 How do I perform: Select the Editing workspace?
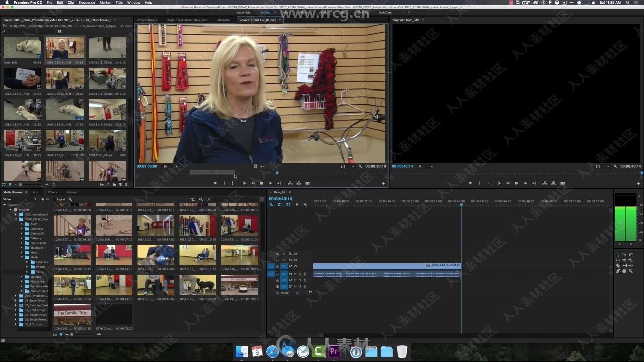[x=266, y=12]
